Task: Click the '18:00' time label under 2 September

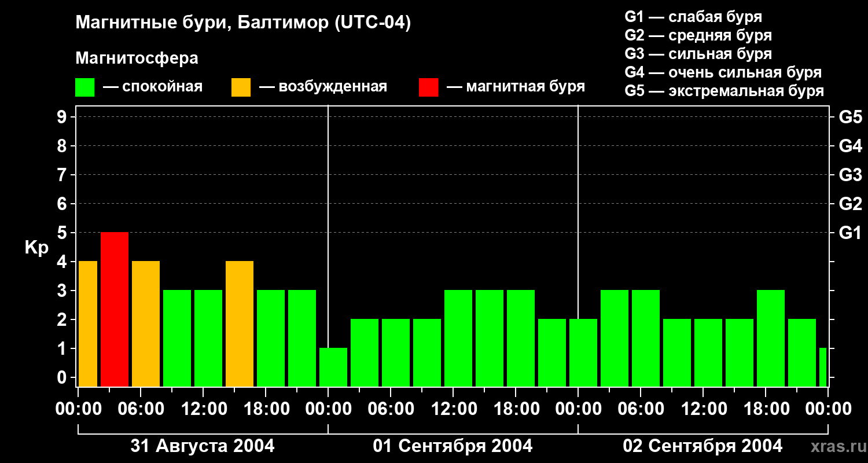Action: coord(766,409)
